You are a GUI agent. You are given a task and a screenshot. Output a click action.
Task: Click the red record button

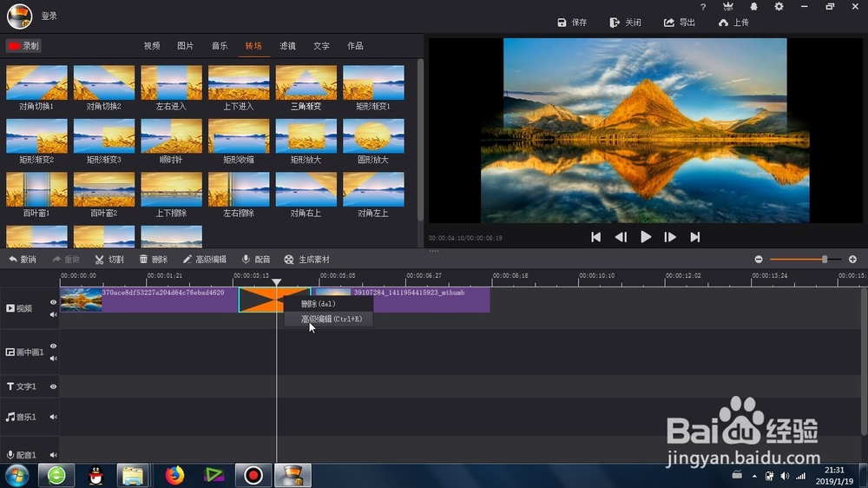tap(23, 46)
